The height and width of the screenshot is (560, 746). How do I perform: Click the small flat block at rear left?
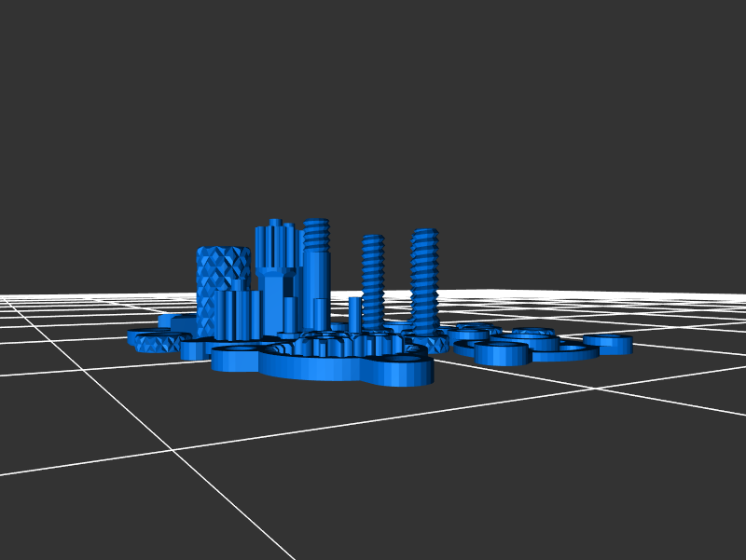(177, 321)
